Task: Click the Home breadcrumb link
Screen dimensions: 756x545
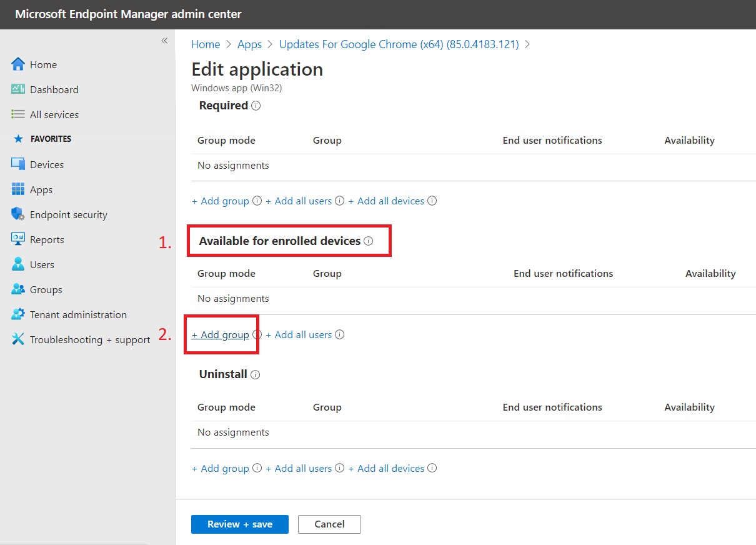Action: [x=206, y=44]
